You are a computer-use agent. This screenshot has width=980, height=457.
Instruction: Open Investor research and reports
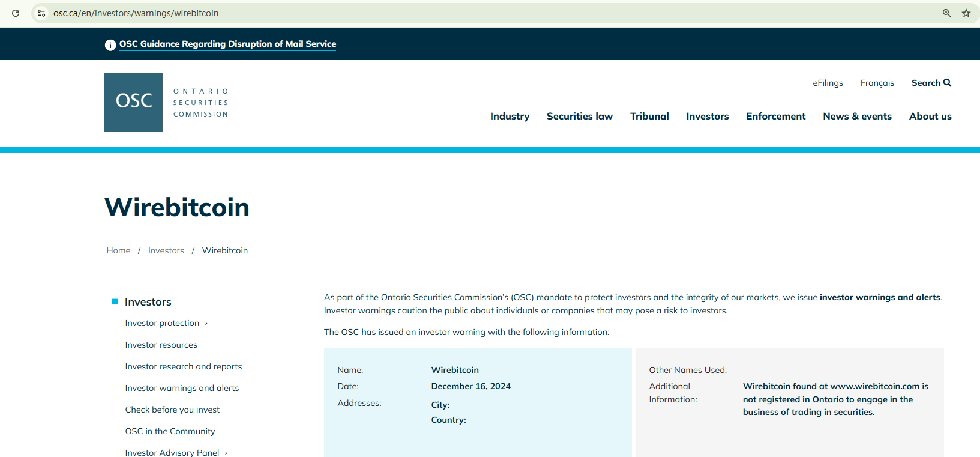184,366
